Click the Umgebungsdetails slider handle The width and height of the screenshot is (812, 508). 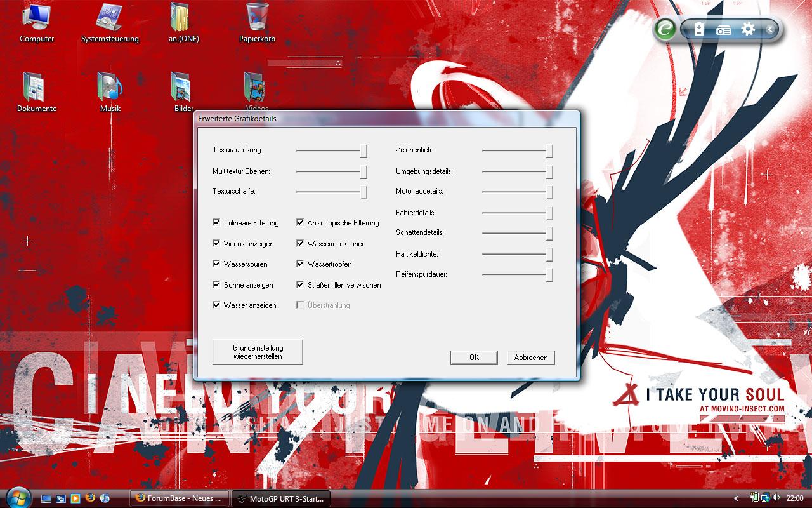pos(550,171)
